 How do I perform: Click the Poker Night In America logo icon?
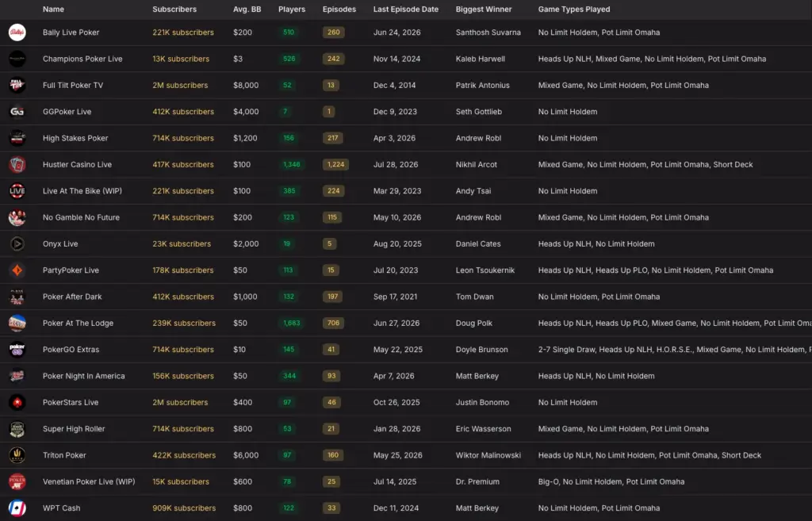[x=17, y=375]
